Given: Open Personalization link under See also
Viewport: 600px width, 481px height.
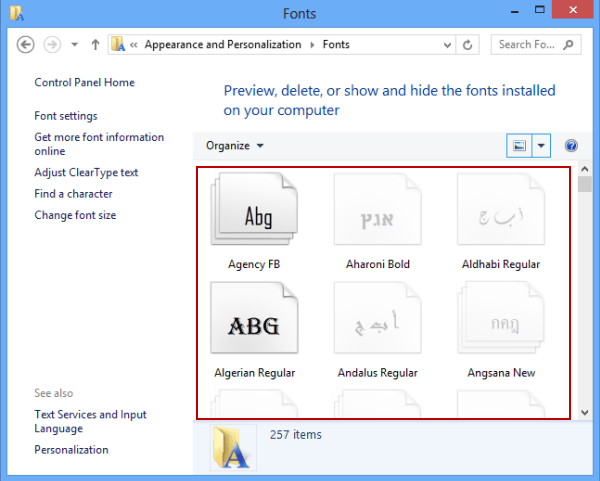Looking at the screenshot, I should [x=71, y=450].
